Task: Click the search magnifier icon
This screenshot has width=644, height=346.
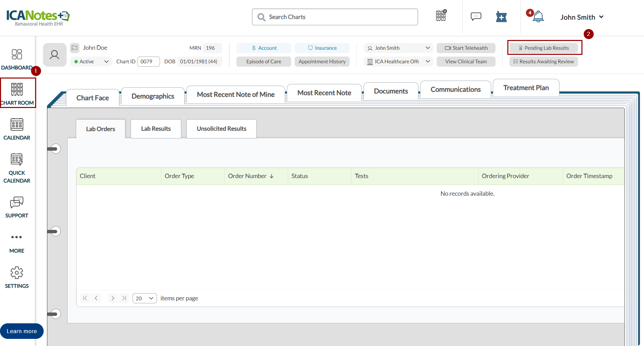Action: 261,17
